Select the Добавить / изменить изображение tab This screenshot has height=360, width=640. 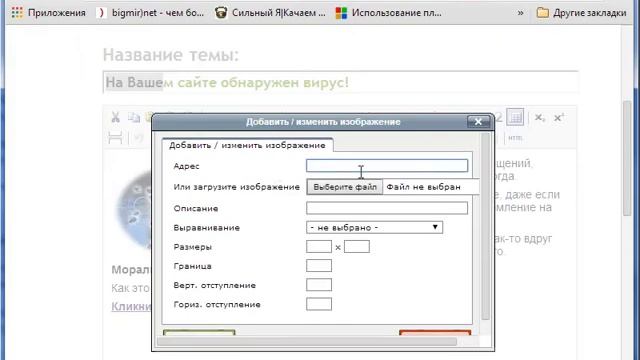pos(247,145)
